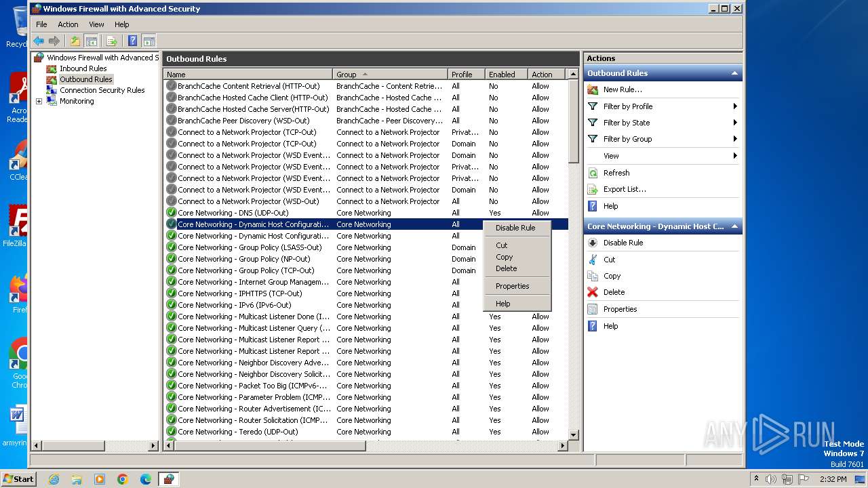The height and width of the screenshot is (488, 868).
Task: Click New Rule... in the Actions pane
Action: click(622, 89)
